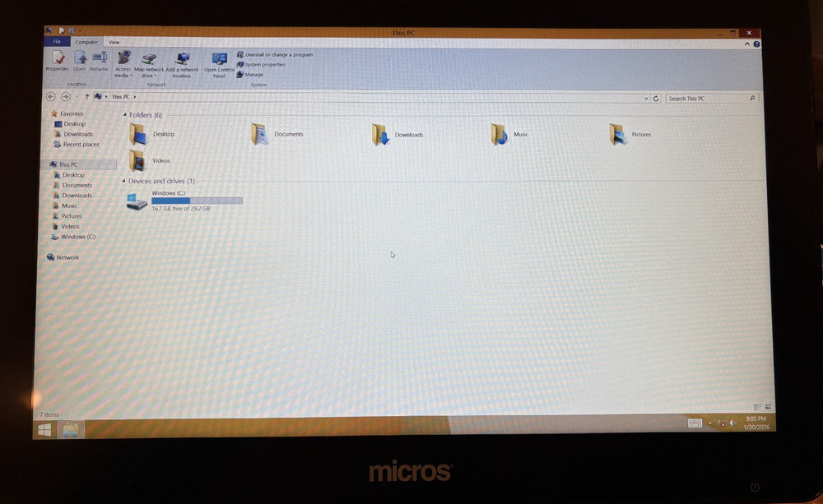823x504 pixels.
Task: Switch to the View ribbon tab
Action: click(x=114, y=42)
